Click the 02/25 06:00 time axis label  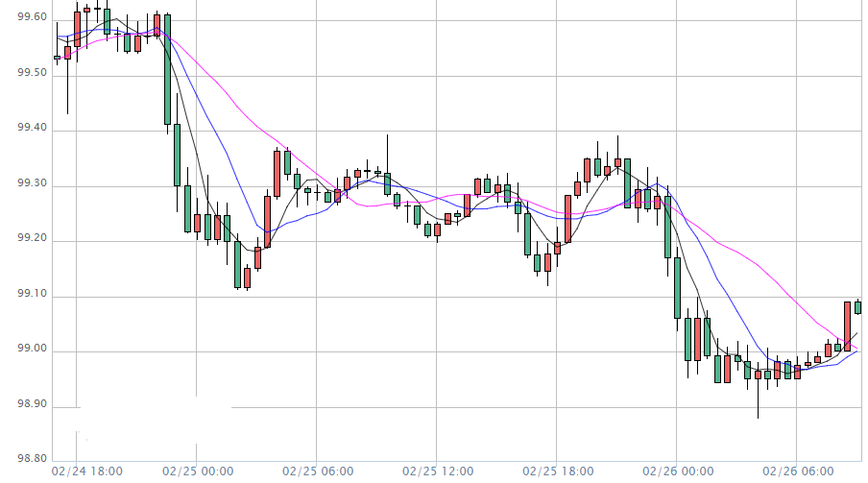click(318, 472)
